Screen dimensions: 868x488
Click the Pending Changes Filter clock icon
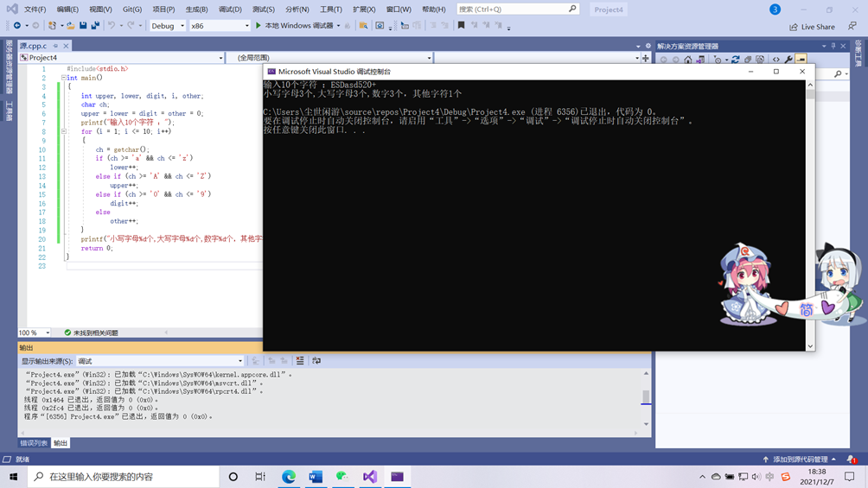pos(718,60)
